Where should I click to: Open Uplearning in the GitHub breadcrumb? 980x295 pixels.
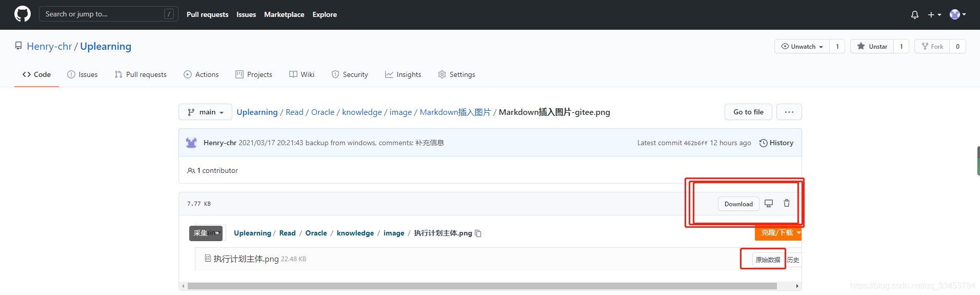tap(257, 112)
